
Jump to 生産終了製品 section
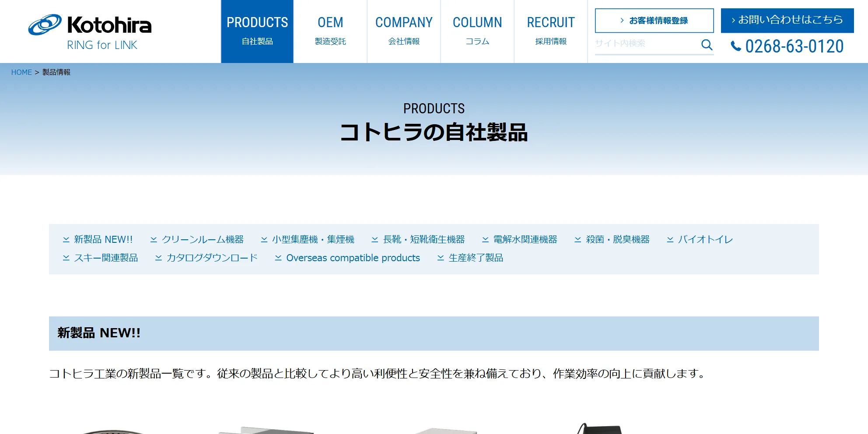coord(476,258)
